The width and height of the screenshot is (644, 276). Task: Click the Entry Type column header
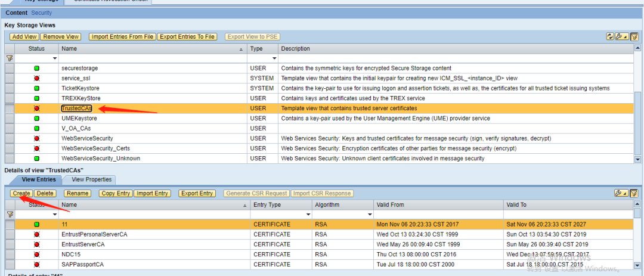point(281,204)
